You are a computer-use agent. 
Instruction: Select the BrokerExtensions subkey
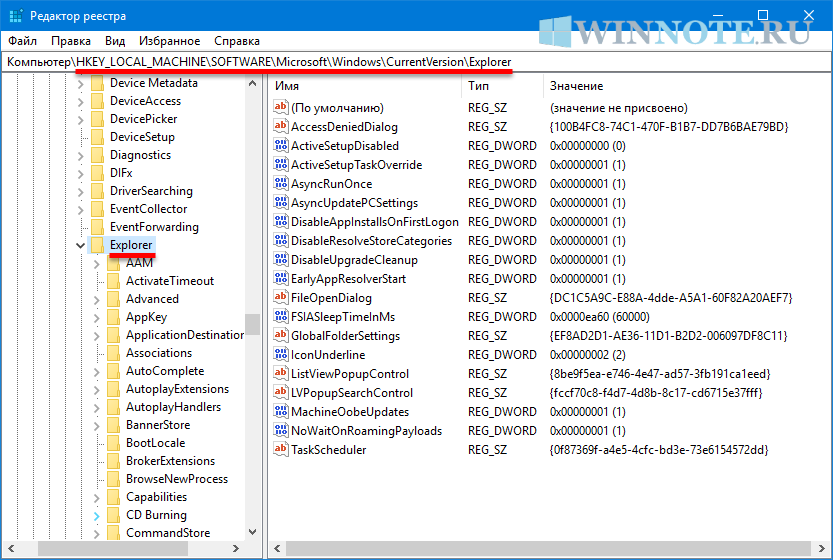[170, 461]
